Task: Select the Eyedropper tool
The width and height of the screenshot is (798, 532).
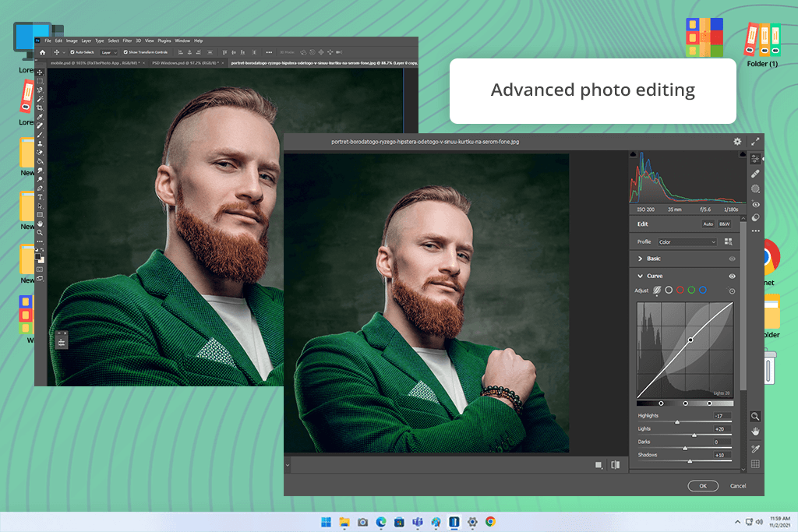Action: 40,117
